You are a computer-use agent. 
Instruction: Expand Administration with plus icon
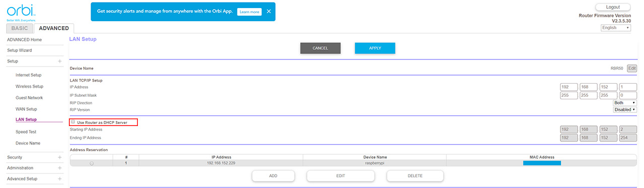pos(60,168)
